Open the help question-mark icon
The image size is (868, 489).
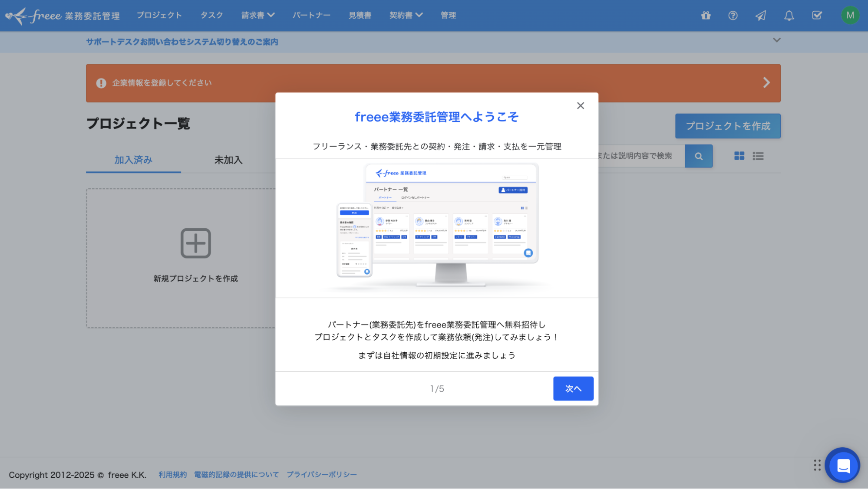click(733, 15)
